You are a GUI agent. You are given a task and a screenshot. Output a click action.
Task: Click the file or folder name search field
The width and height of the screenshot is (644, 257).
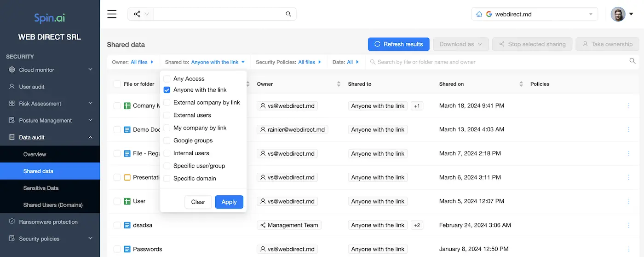(497, 62)
